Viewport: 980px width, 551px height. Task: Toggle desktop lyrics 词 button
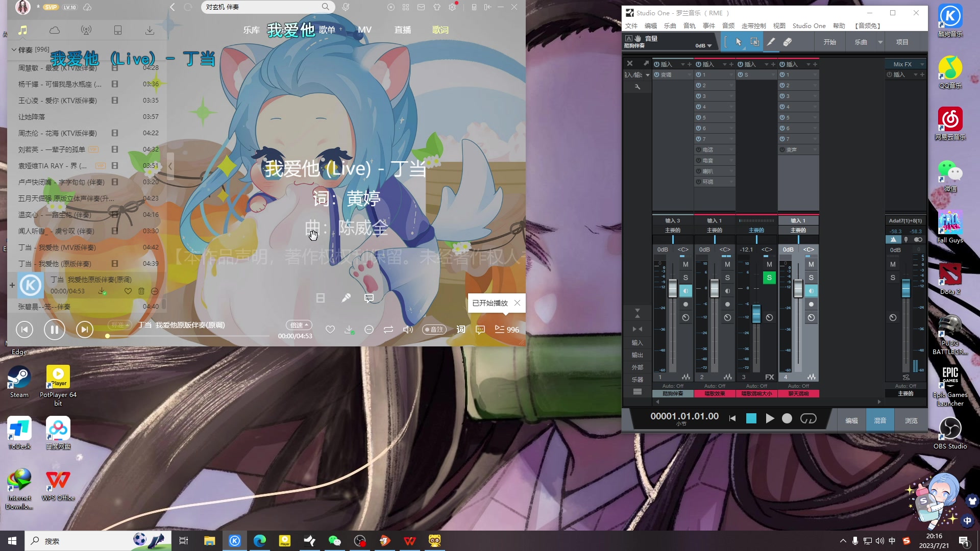point(461,330)
